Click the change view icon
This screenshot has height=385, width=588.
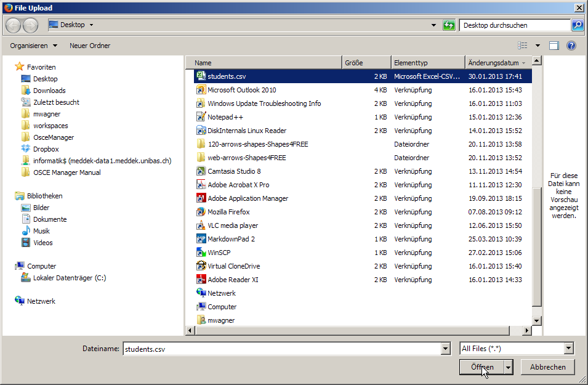[522, 46]
